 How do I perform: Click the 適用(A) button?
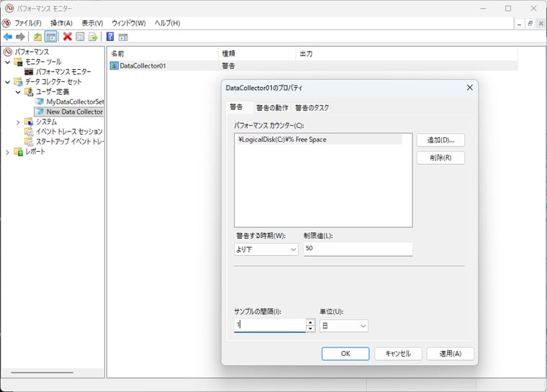tap(451, 354)
